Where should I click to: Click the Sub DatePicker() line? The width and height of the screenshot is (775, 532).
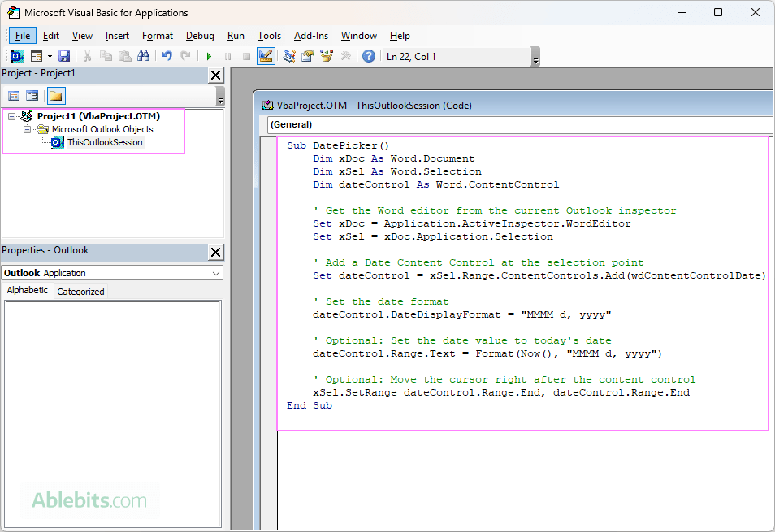coord(338,145)
